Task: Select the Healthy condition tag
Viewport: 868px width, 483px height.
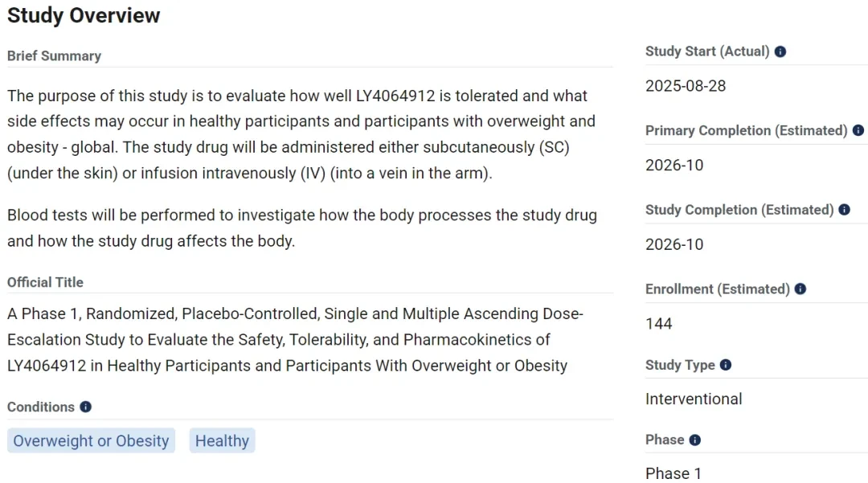Action: point(222,441)
